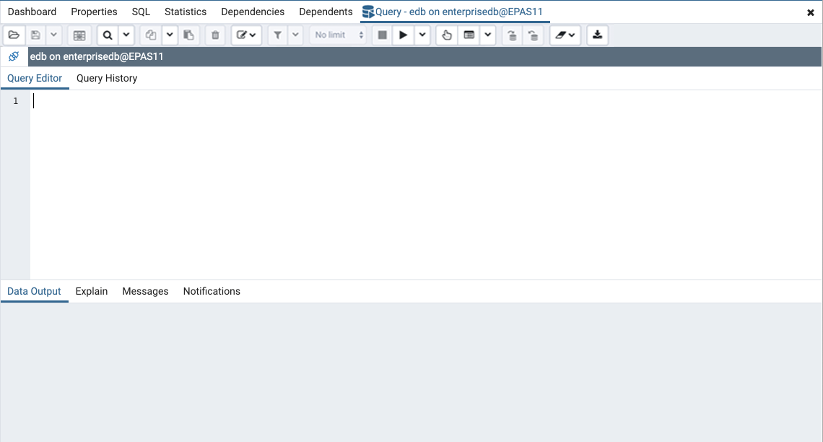Image resolution: width=823 pixels, height=442 pixels.
Task: Close the Query tool panel
Action: pyautogui.click(x=810, y=13)
